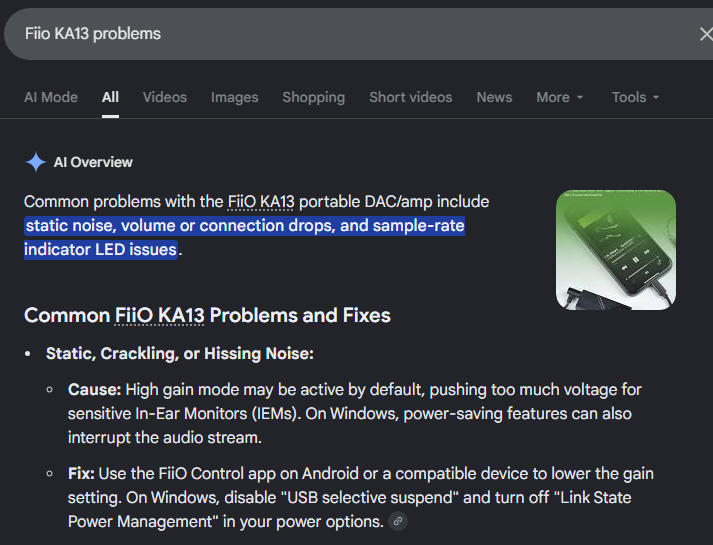Open the green phone thumbnail image
This screenshot has width=713, height=545.
click(616, 250)
